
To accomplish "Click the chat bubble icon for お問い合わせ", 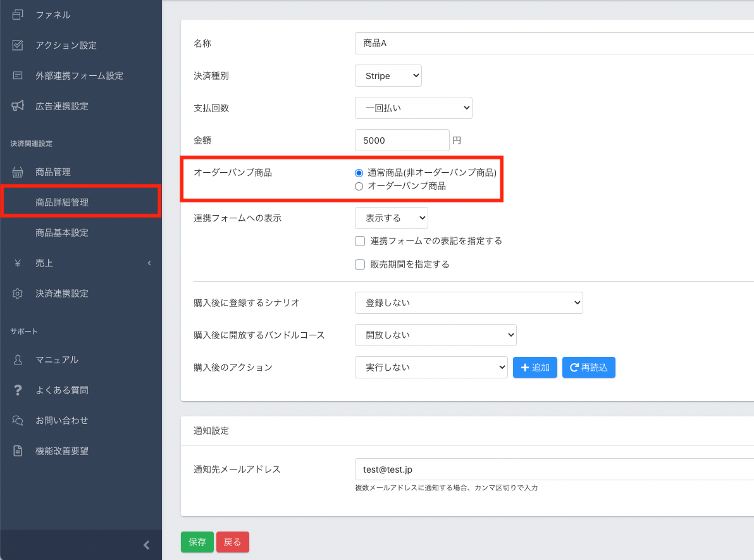I will [18, 420].
